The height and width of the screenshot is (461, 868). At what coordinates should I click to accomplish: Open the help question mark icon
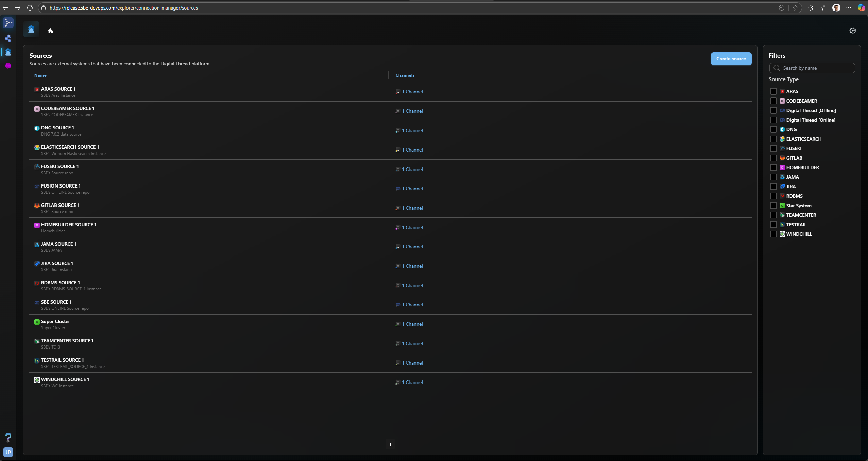pos(8,437)
